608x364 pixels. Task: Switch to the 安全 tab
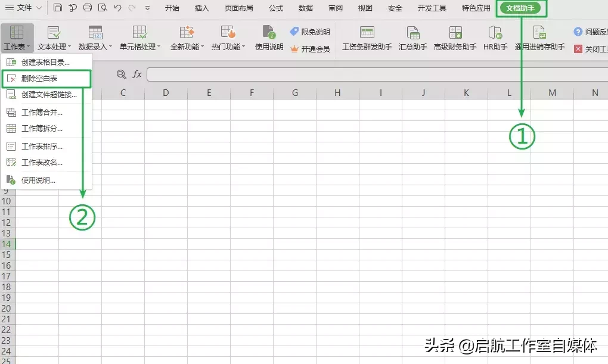395,8
